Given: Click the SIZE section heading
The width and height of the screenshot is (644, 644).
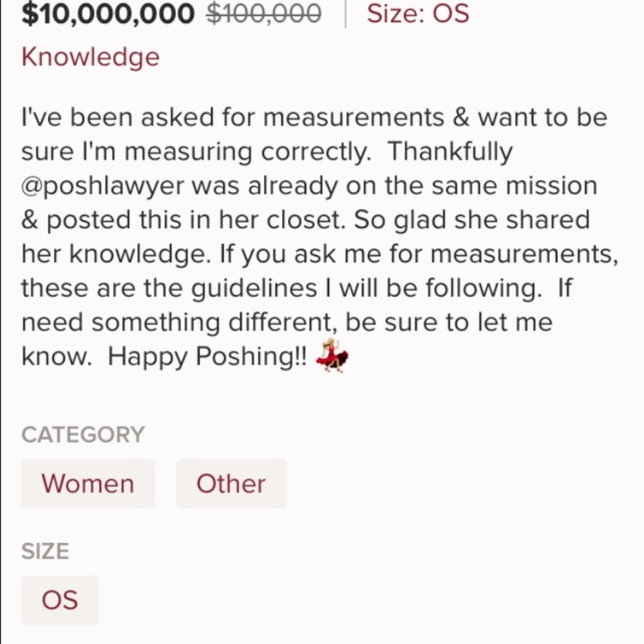Looking at the screenshot, I should [45, 551].
